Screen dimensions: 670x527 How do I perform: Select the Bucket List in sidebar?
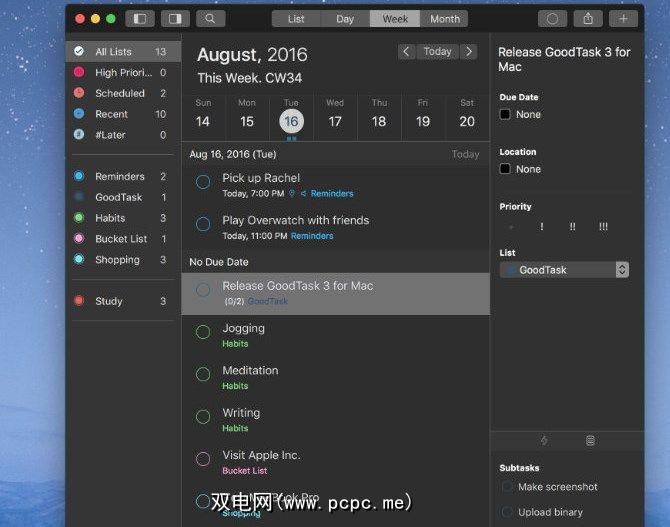point(120,239)
